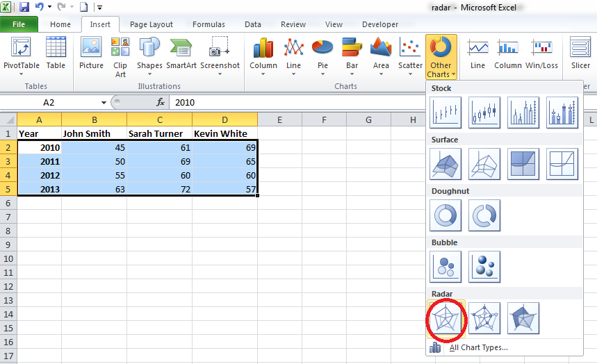Select column E header
Viewport: 597px width, 364px height.
coord(279,120)
